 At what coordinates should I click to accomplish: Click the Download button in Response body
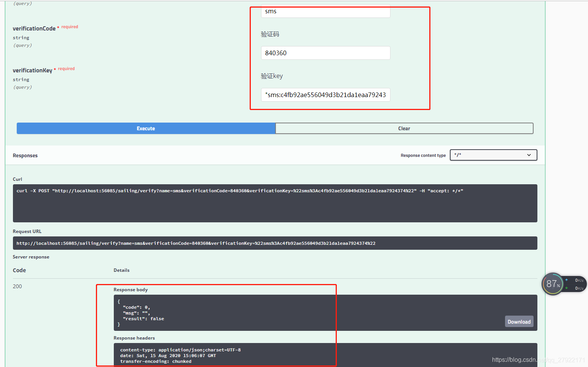coord(519,322)
